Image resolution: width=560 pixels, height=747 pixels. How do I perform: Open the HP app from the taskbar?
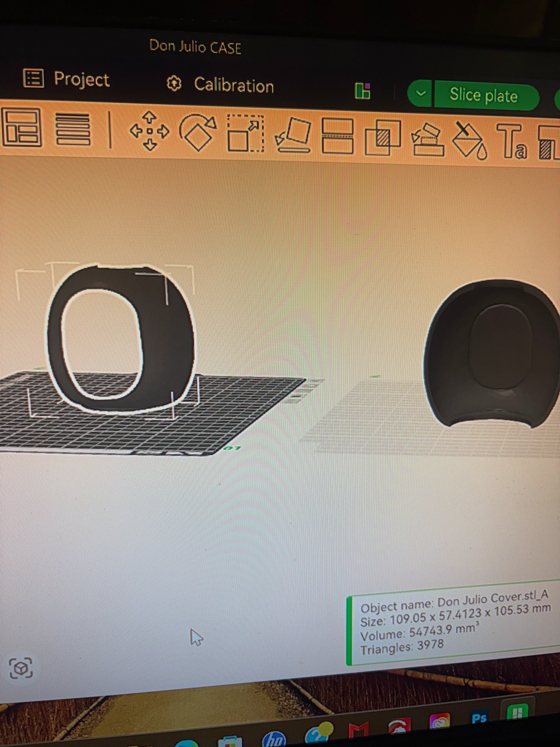[x=274, y=739]
